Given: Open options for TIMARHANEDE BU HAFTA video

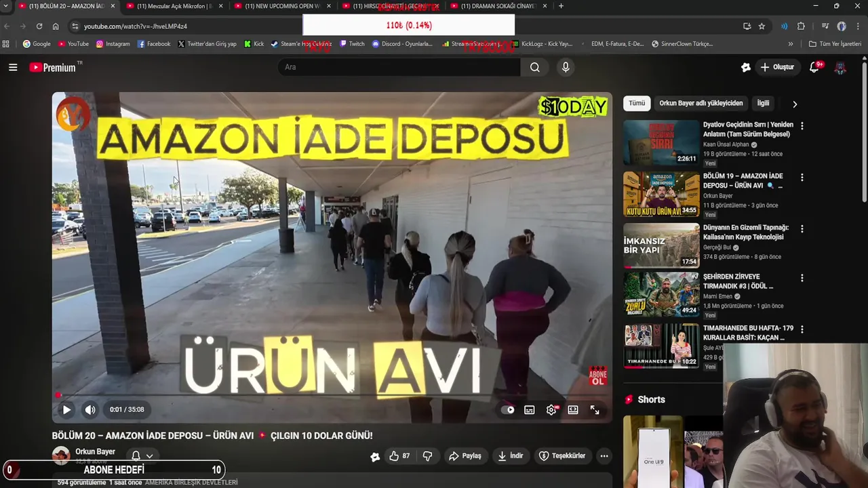Looking at the screenshot, I should pyautogui.click(x=802, y=329).
